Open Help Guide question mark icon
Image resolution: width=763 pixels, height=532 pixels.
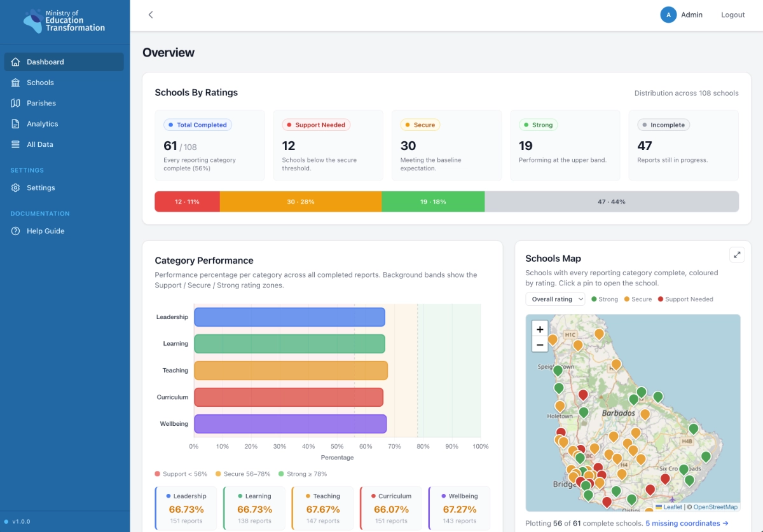(x=15, y=231)
